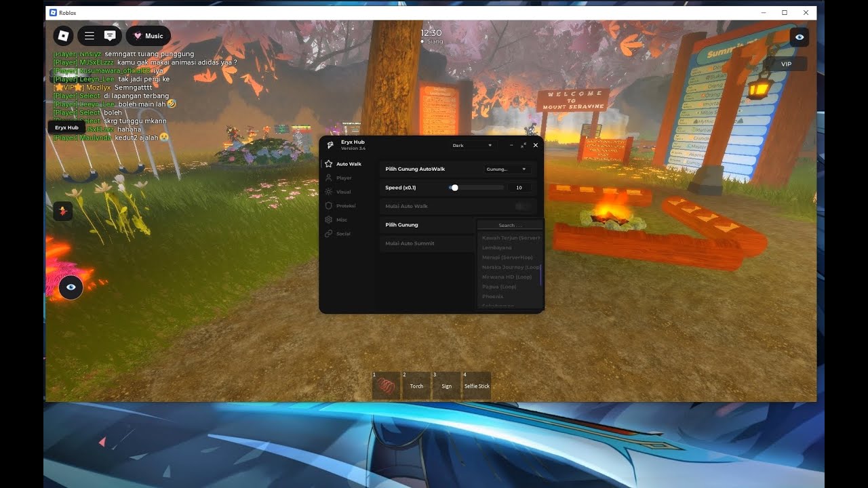Choose Lembayana in the mountain list

point(497,247)
